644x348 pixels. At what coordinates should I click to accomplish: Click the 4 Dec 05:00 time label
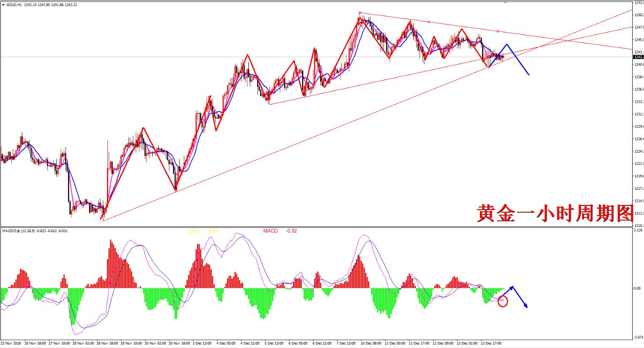click(226, 343)
